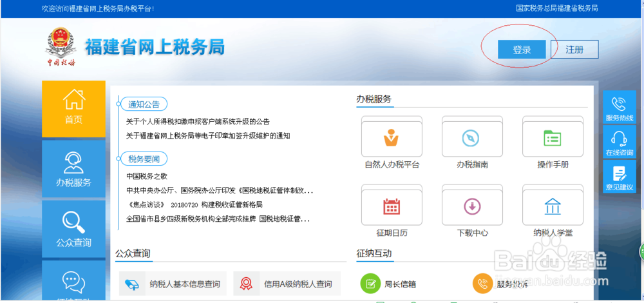Screen dimensions: 644x303
Task: Click the 征期日历 label
Action: point(392,233)
